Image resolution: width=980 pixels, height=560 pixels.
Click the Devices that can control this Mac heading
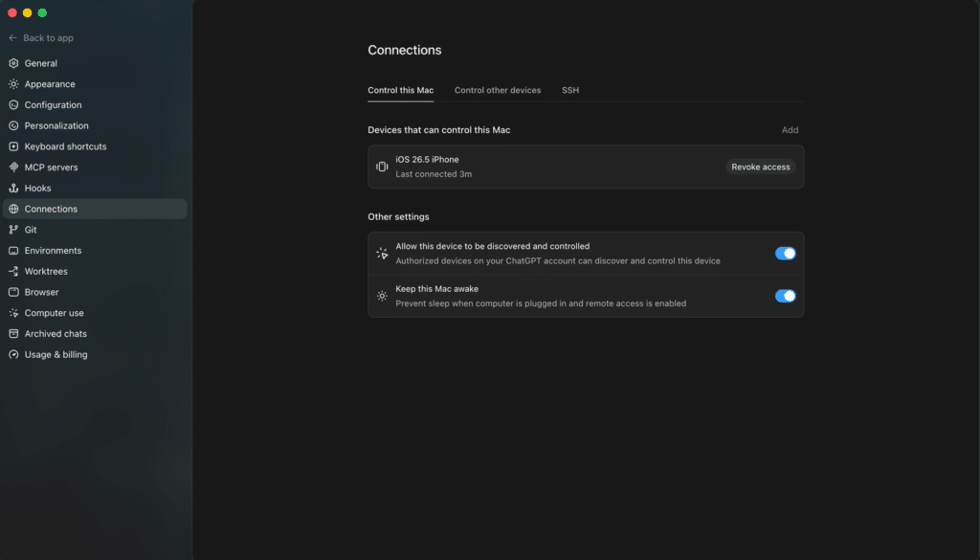pyautogui.click(x=438, y=130)
